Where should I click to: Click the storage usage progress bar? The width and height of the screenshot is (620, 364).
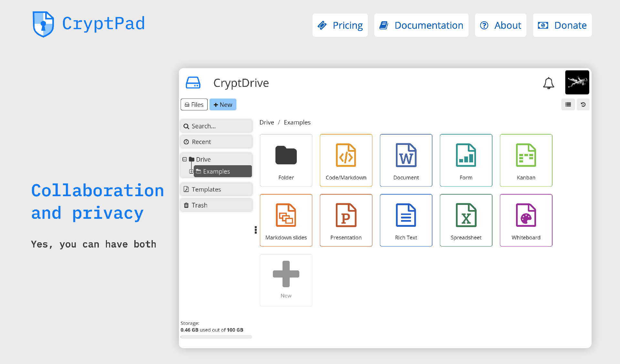tap(216, 337)
